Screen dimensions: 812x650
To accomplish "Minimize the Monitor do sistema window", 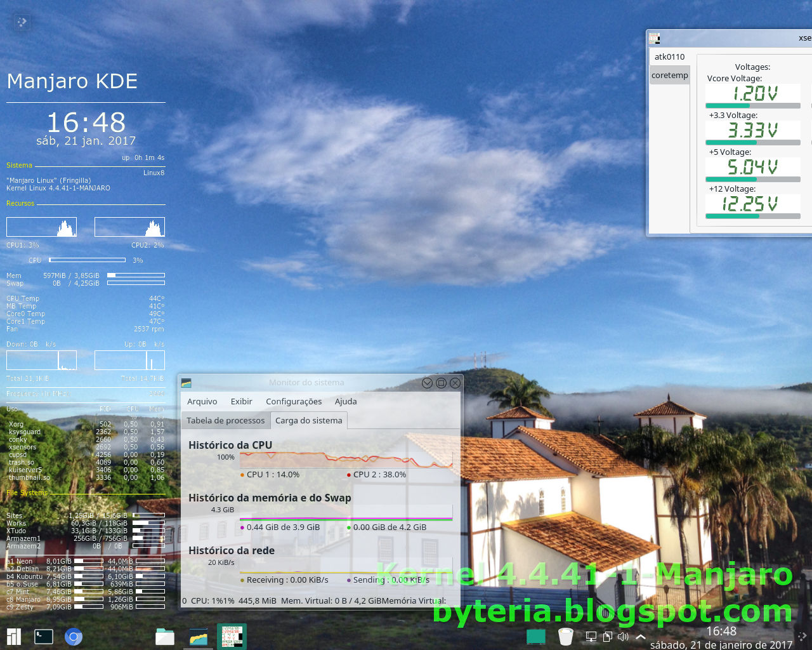I will 427,383.
